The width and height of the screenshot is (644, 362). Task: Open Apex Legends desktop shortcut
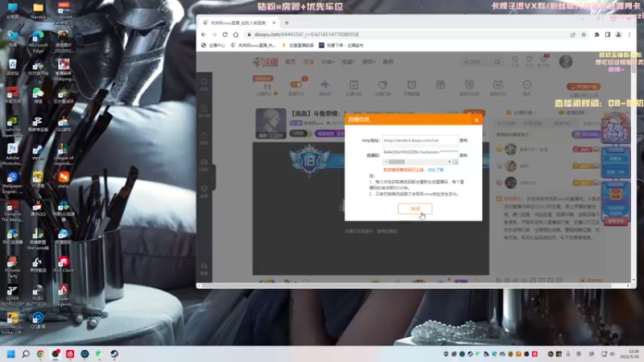click(64, 295)
